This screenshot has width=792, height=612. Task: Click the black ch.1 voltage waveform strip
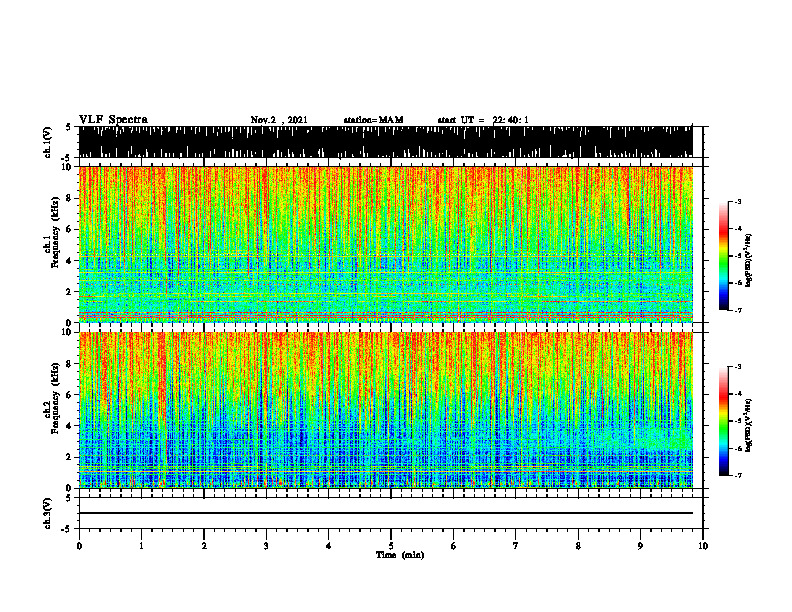pyautogui.click(x=386, y=142)
